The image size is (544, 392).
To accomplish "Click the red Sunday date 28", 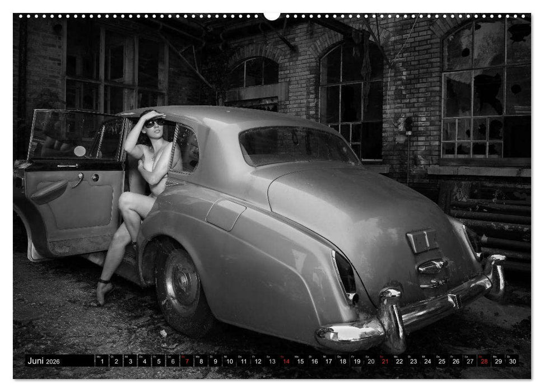I will point(485,362).
